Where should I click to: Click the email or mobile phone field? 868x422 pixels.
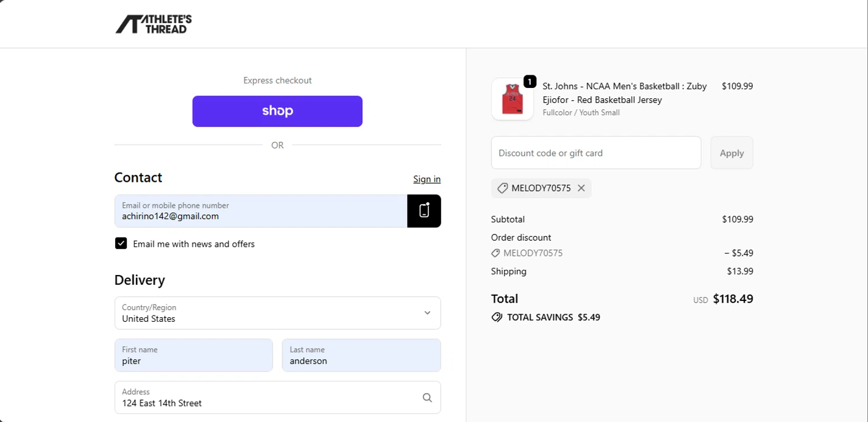[x=261, y=211]
